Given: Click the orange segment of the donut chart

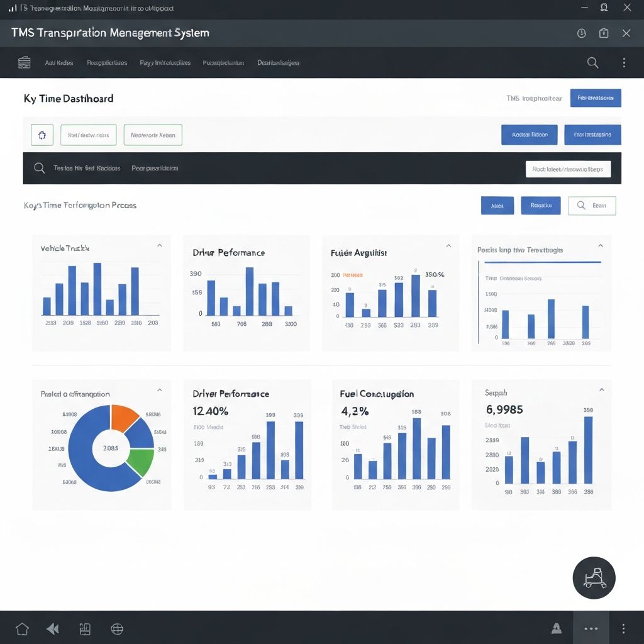Looking at the screenshot, I should tap(123, 416).
